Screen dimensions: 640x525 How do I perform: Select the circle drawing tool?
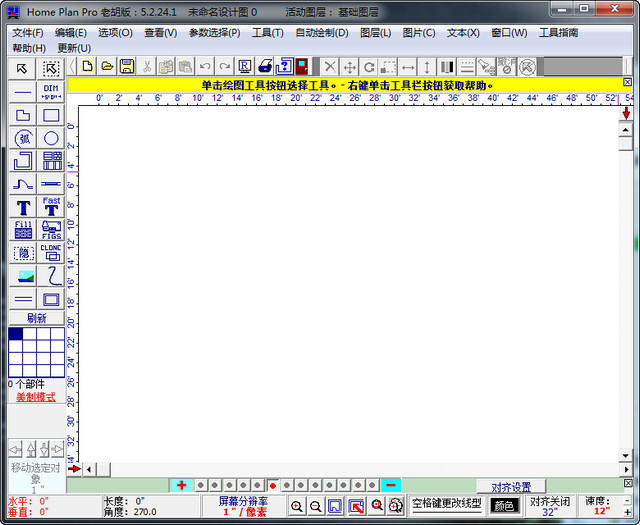click(51, 138)
